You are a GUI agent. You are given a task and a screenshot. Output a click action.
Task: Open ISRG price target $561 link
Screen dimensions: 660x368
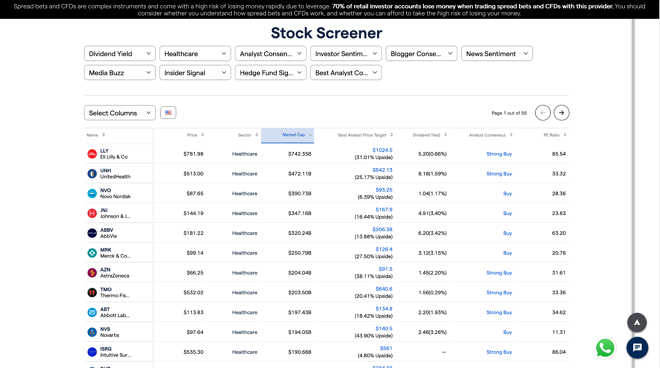pos(386,348)
